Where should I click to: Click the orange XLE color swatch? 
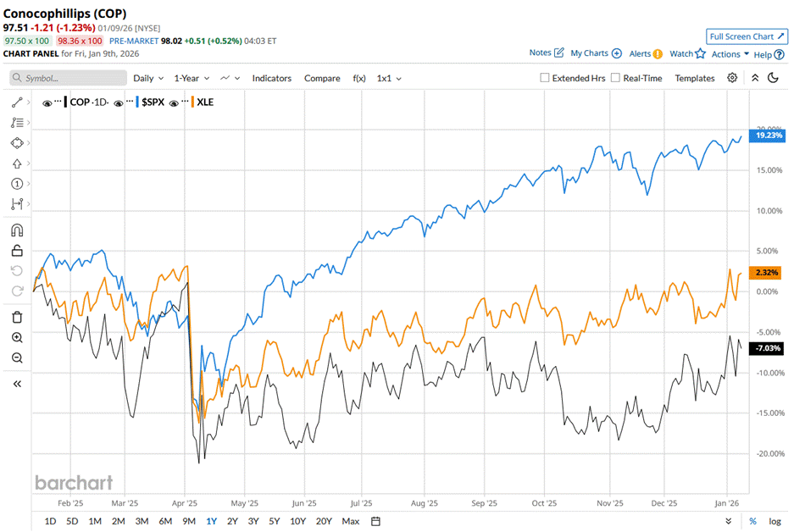pyautogui.click(x=193, y=102)
